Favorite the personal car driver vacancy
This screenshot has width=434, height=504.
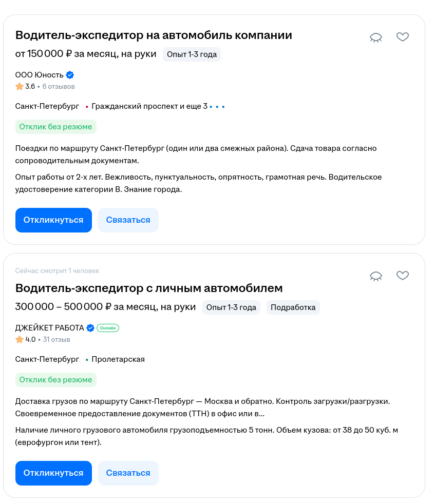(403, 276)
